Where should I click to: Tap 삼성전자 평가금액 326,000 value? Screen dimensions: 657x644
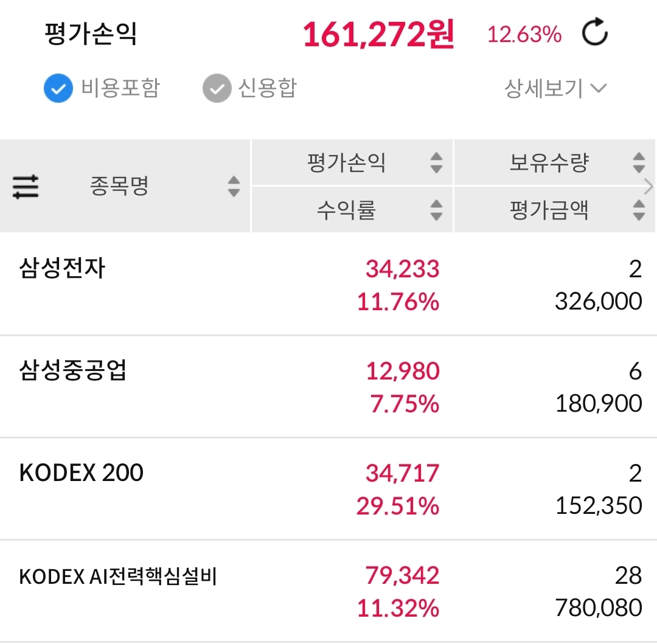[598, 301]
